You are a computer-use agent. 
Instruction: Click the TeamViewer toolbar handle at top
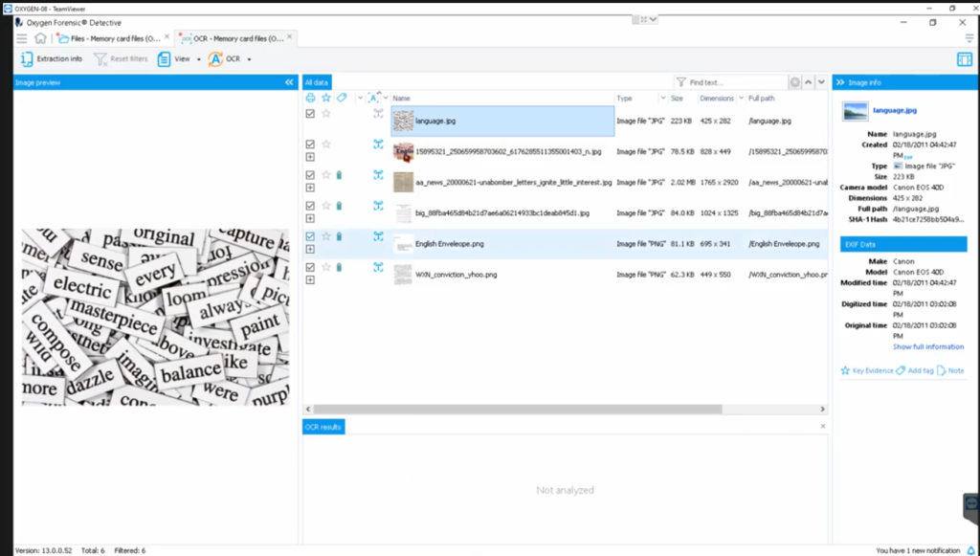(x=645, y=20)
